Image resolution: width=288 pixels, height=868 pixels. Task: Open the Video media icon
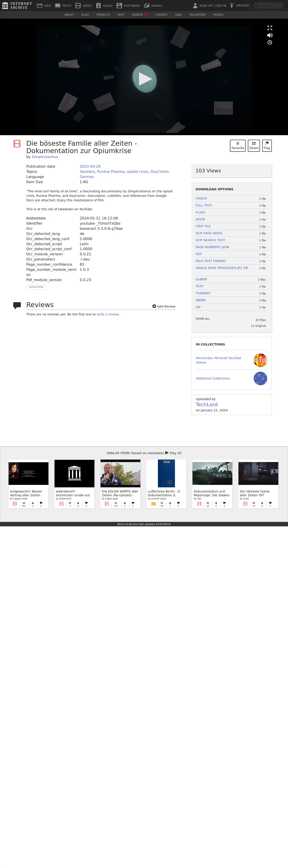coord(78,6)
